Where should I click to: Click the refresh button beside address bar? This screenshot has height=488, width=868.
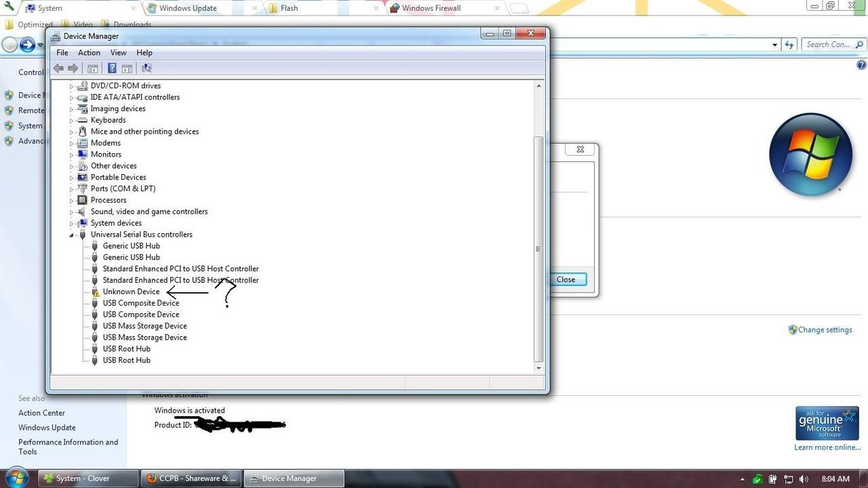[x=789, y=45]
